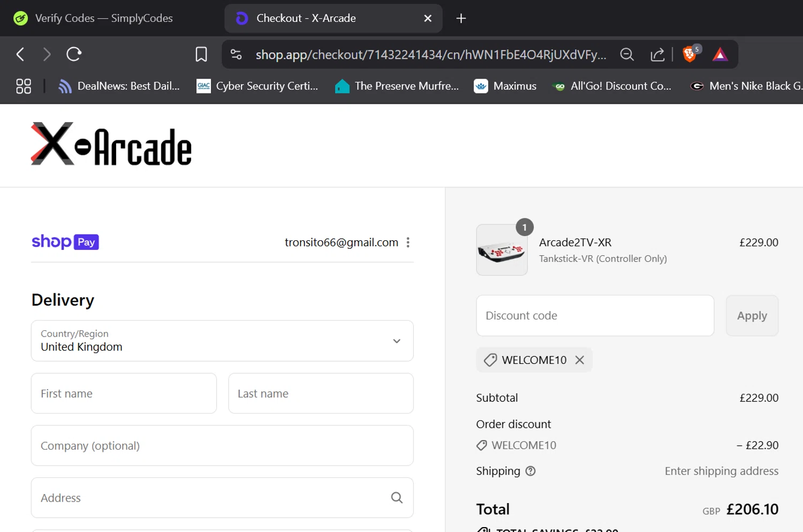Viewport: 803px width, 532px height.
Task: Click the Shop Pay logo
Action: click(65, 242)
